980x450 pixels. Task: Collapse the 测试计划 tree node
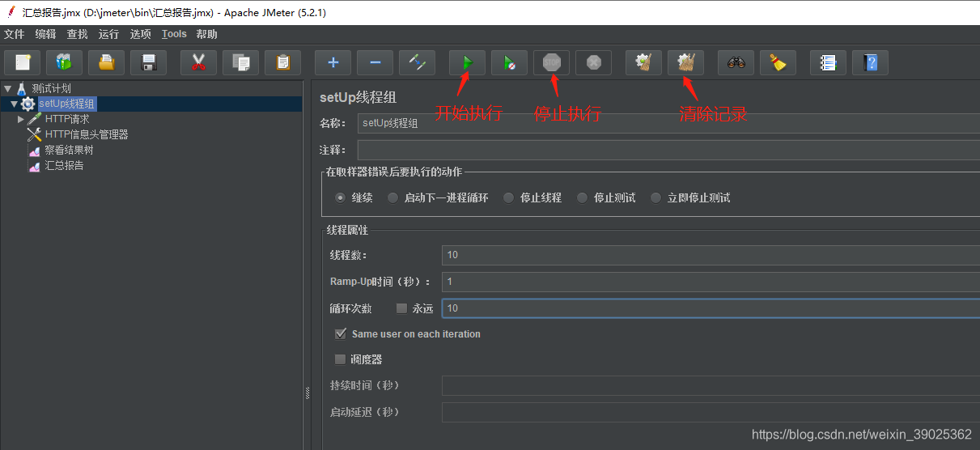pyautogui.click(x=7, y=88)
